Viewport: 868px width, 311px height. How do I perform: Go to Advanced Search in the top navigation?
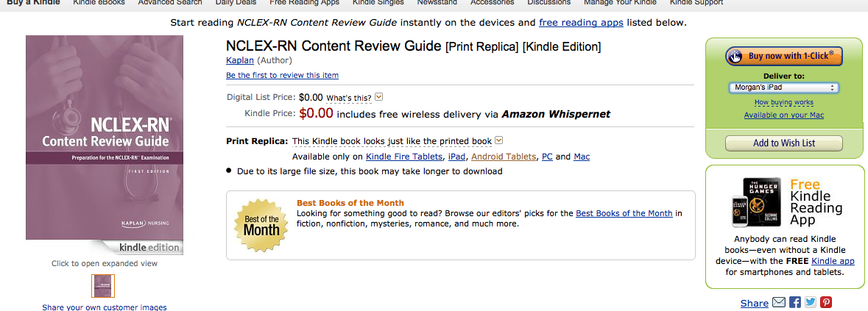(170, 3)
